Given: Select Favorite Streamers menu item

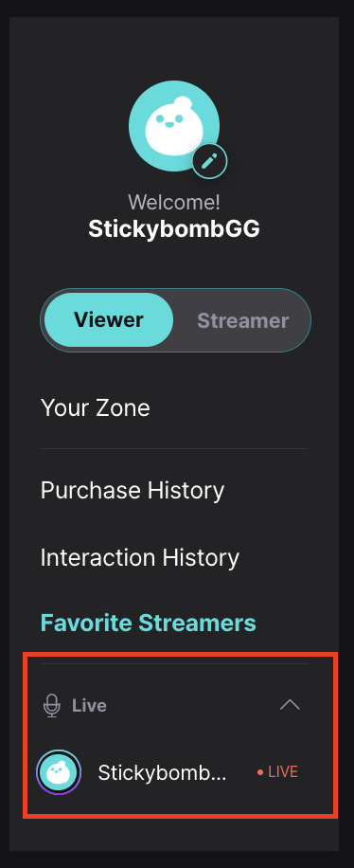Looking at the screenshot, I should pyautogui.click(x=149, y=623).
